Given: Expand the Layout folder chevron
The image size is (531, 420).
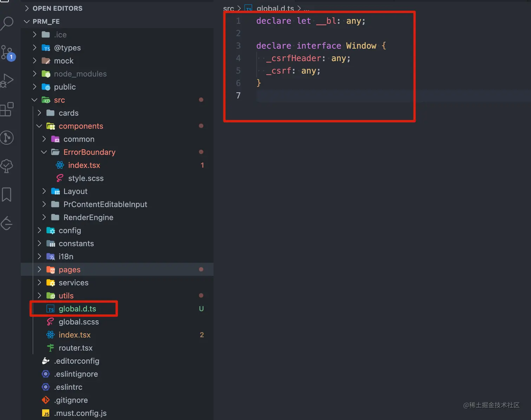Looking at the screenshot, I should click(44, 191).
